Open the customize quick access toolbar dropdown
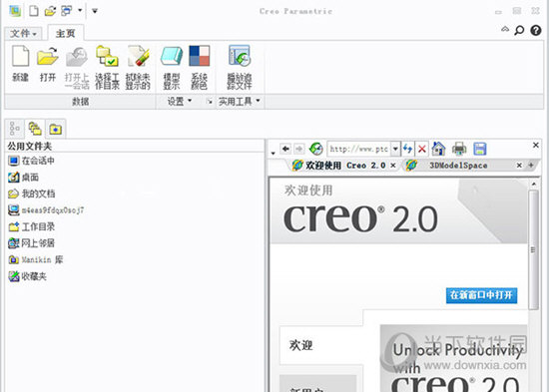Screen dimensions: 549x392 [95, 11]
